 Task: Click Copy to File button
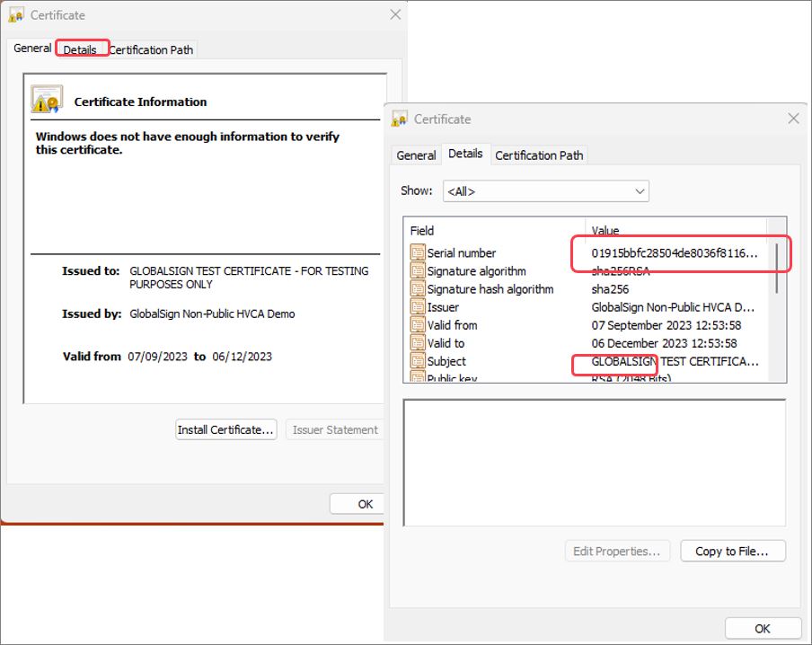pos(733,550)
